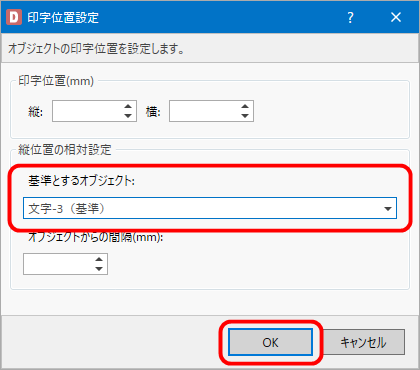Increase the 横 position value with up arrow
This screenshot has width=420, height=370.
coord(245,107)
